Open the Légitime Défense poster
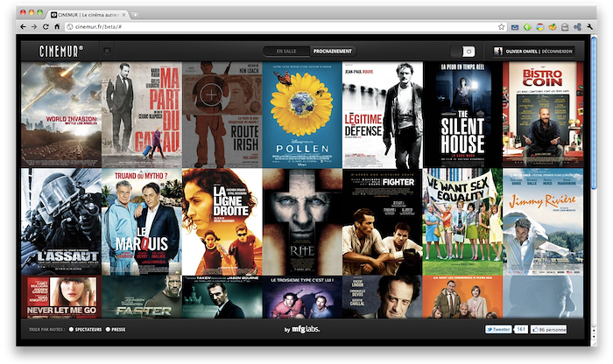Screen dimensions: 613x364 (x=383, y=115)
